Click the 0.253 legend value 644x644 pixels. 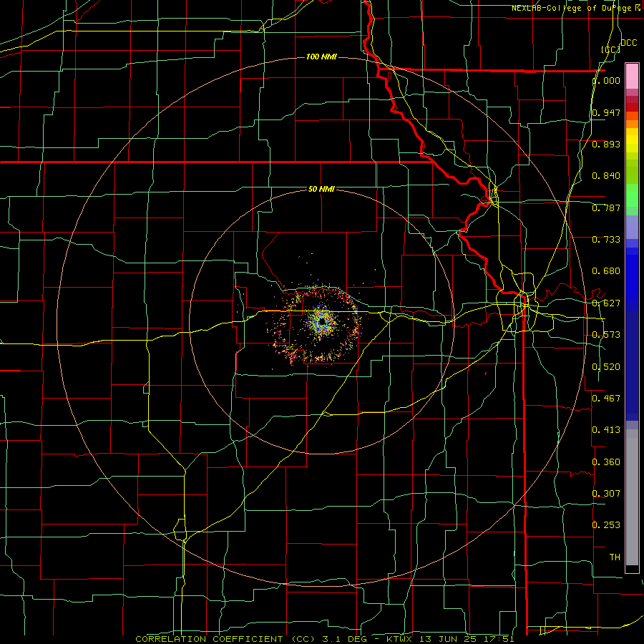pyautogui.click(x=606, y=525)
